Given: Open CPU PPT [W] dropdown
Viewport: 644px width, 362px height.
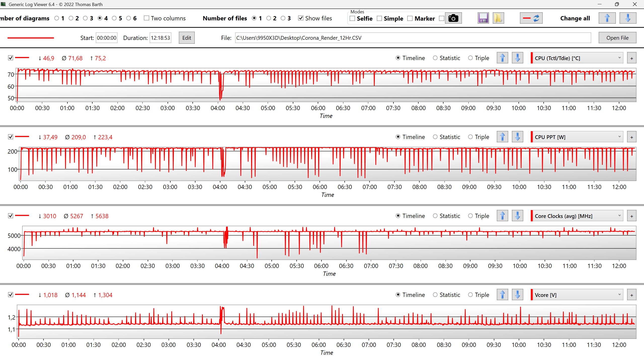Looking at the screenshot, I should pyautogui.click(x=578, y=137).
